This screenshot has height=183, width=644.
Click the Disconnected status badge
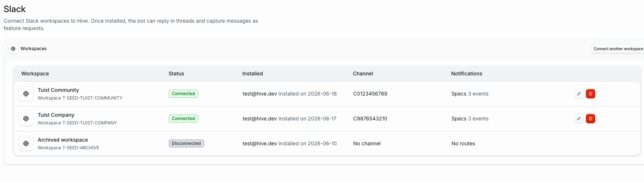(186, 143)
